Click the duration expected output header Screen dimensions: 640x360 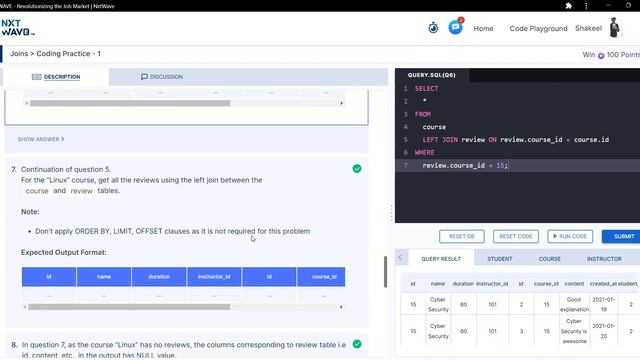159,277
